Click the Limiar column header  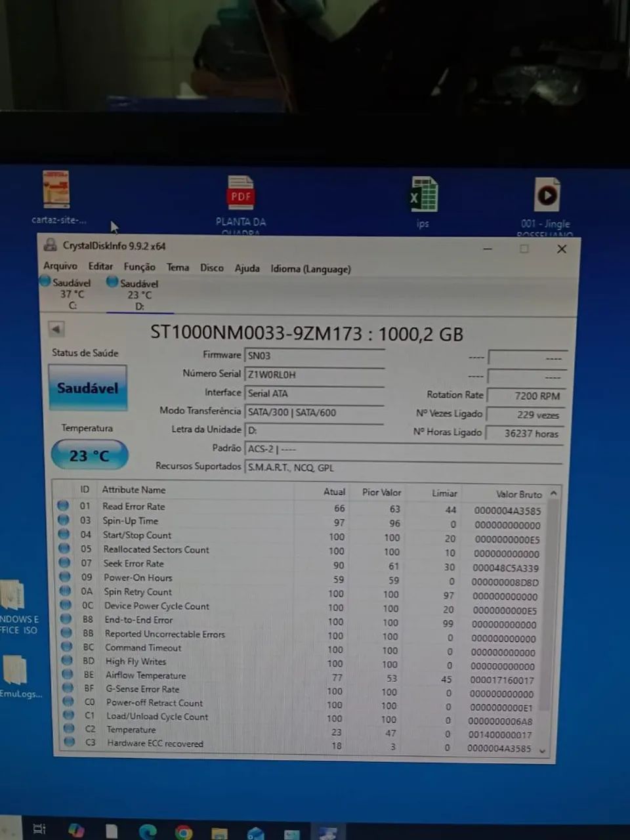point(444,493)
